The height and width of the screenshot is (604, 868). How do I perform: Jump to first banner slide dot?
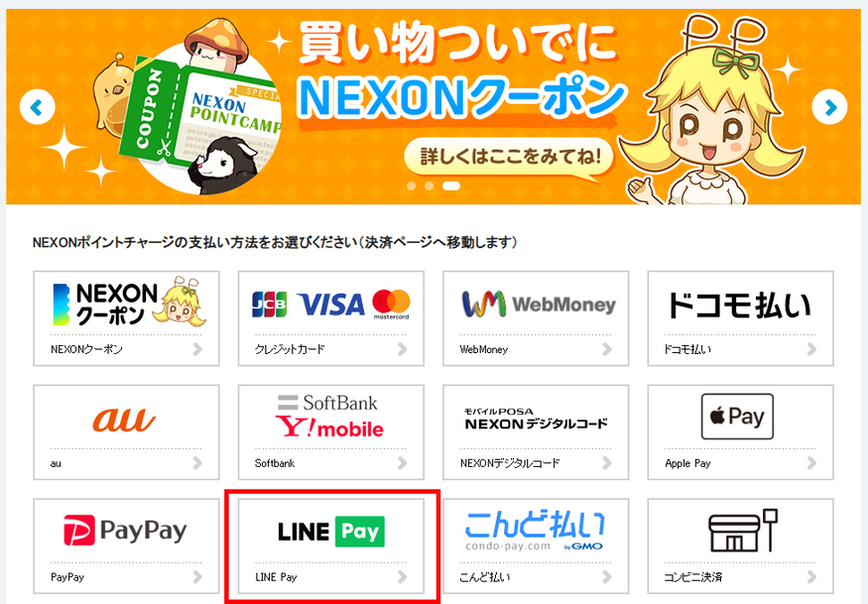pos(412,186)
